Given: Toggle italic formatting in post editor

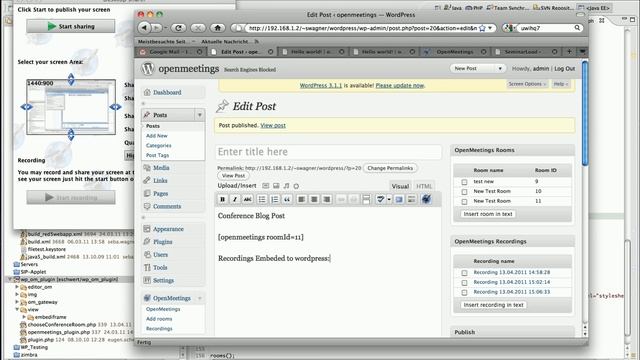Looking at the screenshot, I should pyautogui.click(x=235, y=199).
